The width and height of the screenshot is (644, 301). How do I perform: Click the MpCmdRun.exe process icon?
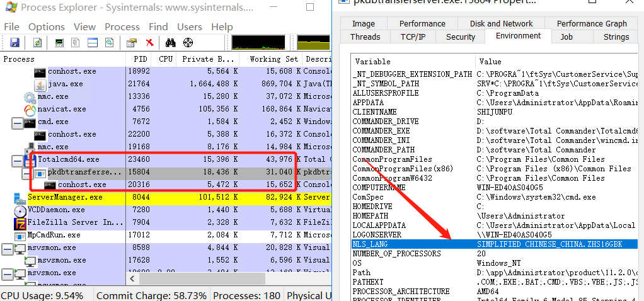pyautogui.click(x=20, y=236)
